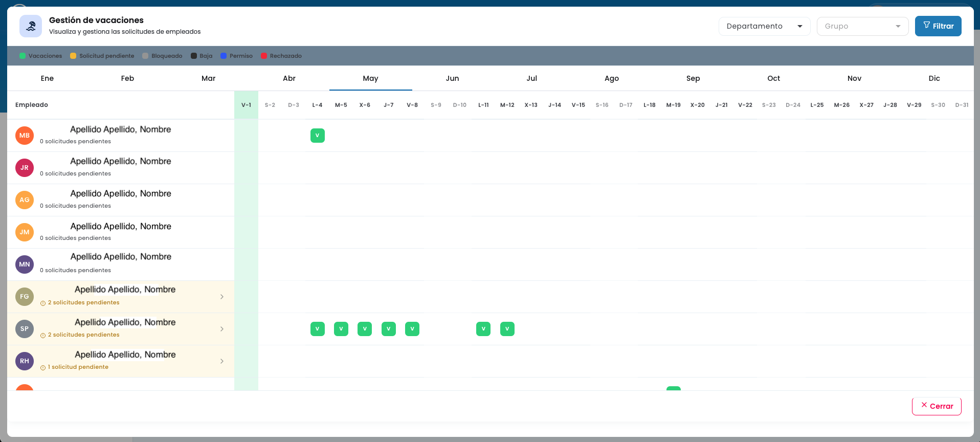This screenshot has height=442, width=980.
Task: Click the gray Bloqueado legend swatch
Action: (x=145, y=56)
